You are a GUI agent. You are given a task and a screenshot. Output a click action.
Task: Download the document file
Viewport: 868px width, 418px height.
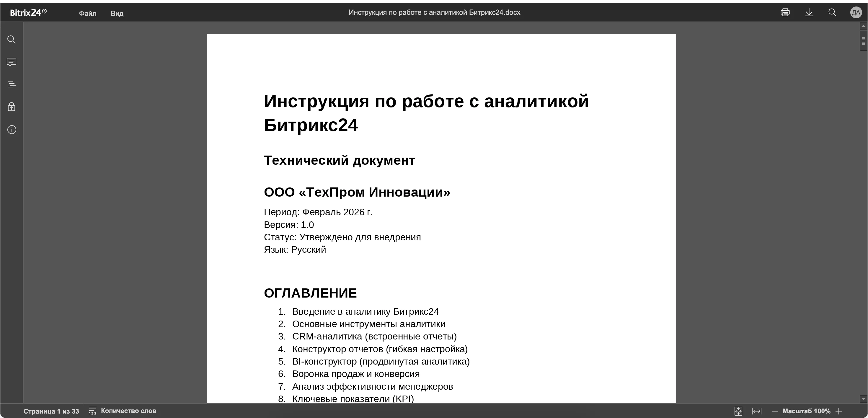tap(809, 12)
